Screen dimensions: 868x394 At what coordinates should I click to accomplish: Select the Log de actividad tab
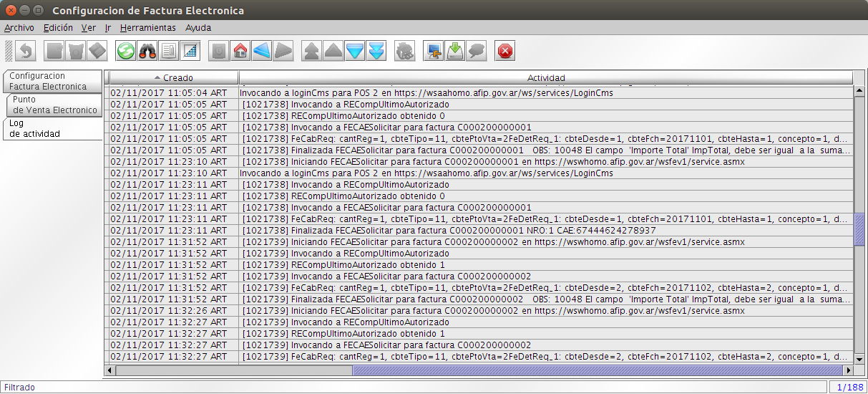tap(52, 128)
